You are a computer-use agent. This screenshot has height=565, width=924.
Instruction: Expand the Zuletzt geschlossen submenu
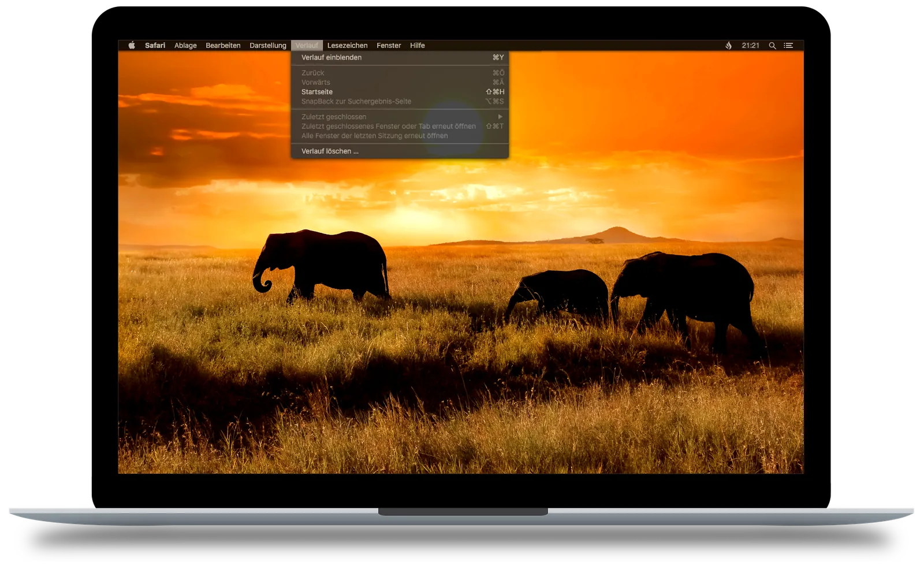(x=400, y=117)
